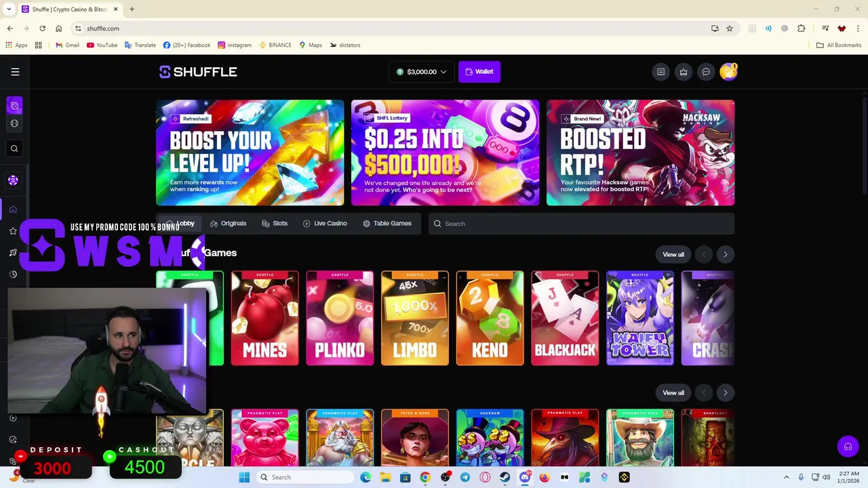Viewport: 868px width, 488px height.
Task: Show hidden tray icons chevron
Action: click(x=787, y=477)
